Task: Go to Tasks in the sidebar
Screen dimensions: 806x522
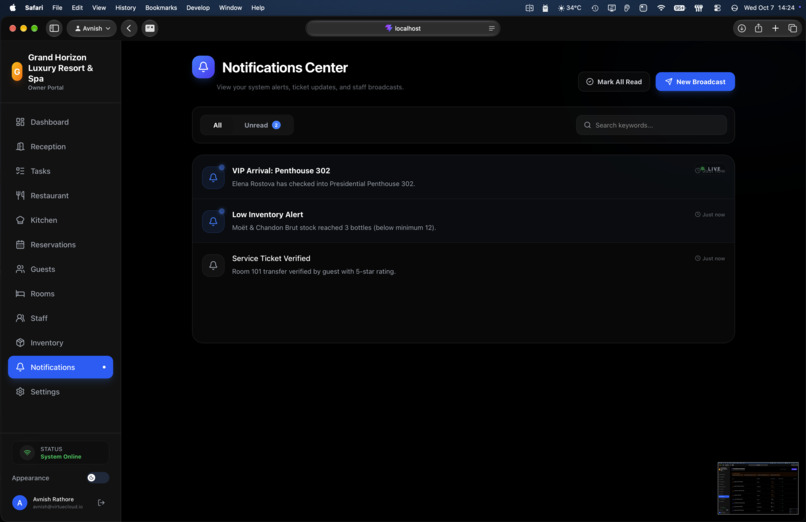Action: coord(61,171)
